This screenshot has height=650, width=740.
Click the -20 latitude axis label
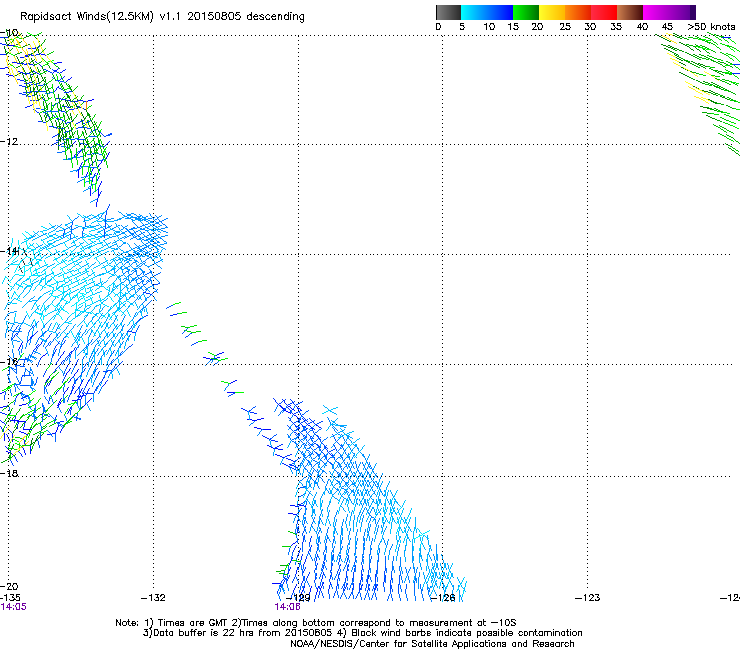(x=9, y=586)
